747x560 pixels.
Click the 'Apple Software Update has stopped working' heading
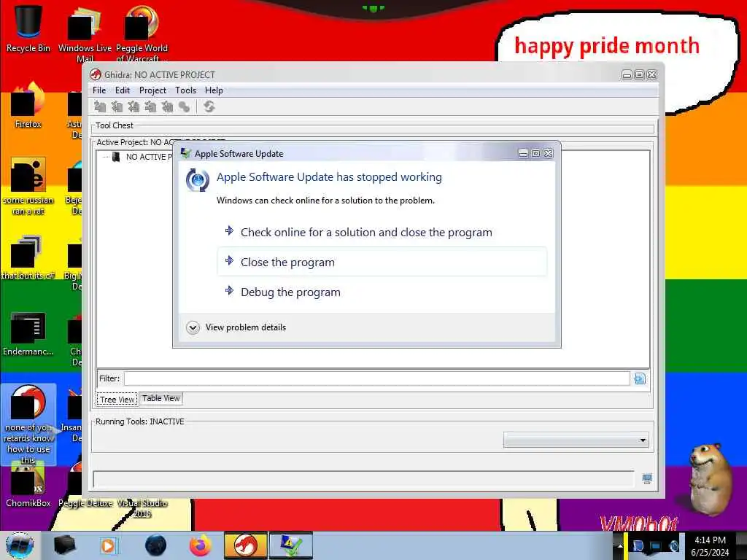coord(329,177)
